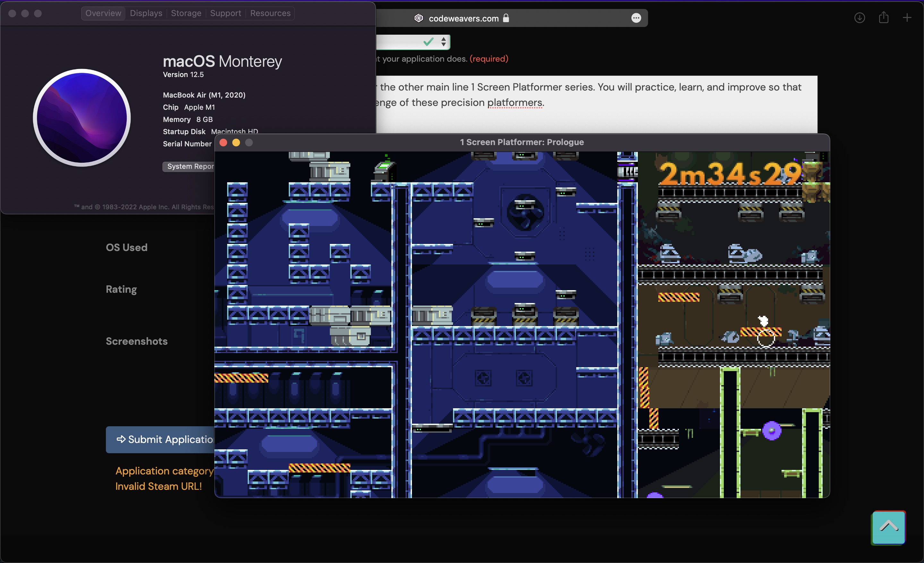Click the System Report button
924x563 pixels.
tap(189, 166)
